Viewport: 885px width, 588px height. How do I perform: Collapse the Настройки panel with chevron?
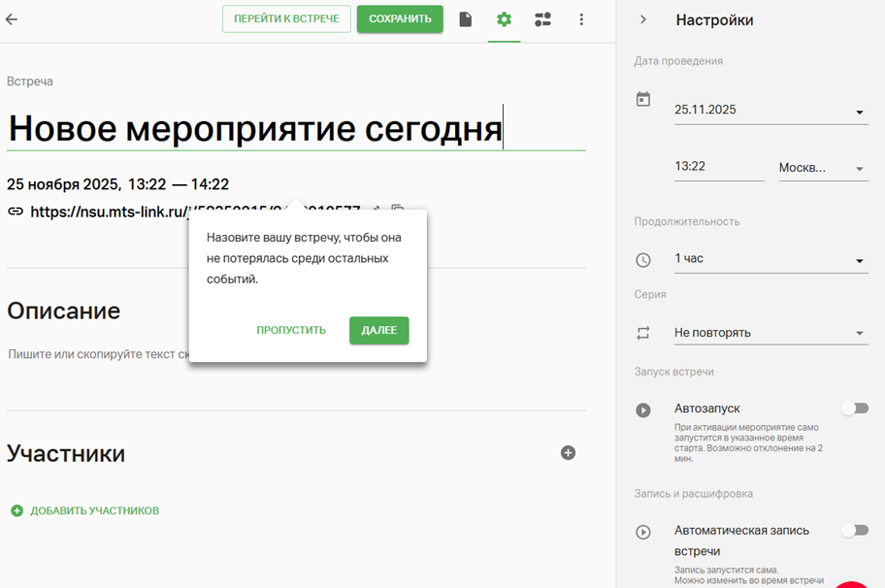coord(642,19)
